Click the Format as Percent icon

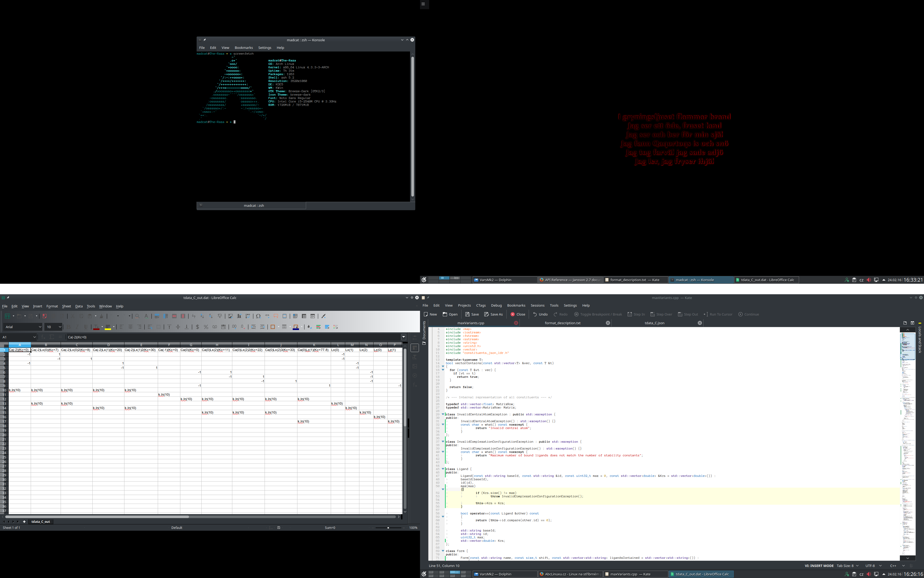pyautogui.click(x=206, y=327)
